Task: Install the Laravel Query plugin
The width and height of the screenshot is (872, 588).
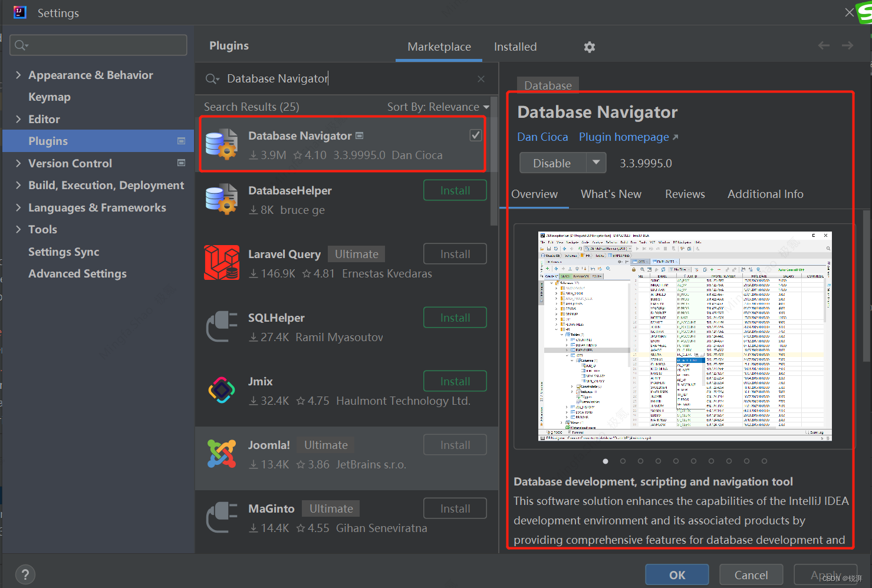Action: tap(455, 254)
